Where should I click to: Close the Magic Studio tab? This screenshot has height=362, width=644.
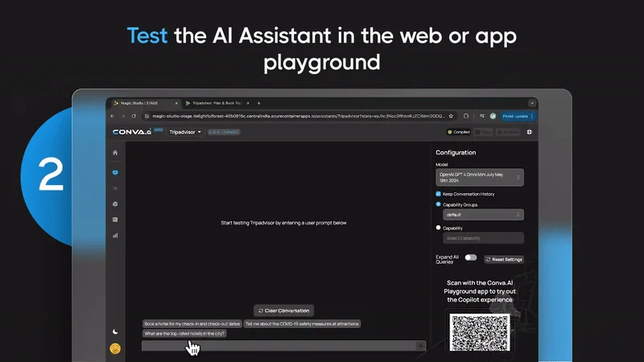click(176, 104)
